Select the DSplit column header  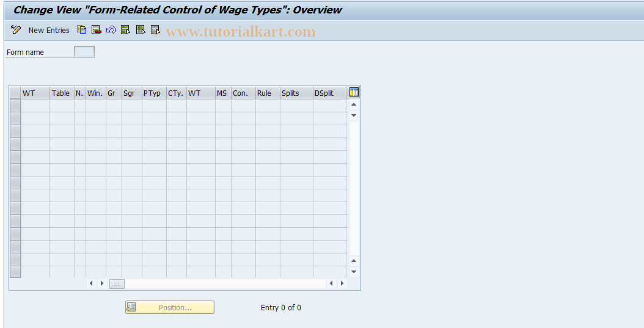click(330, 93)
